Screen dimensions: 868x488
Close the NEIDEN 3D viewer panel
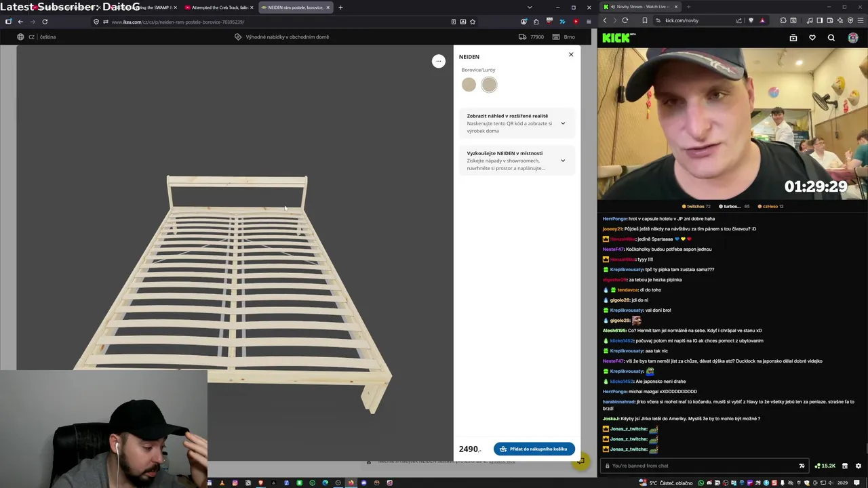coord(571,54)
